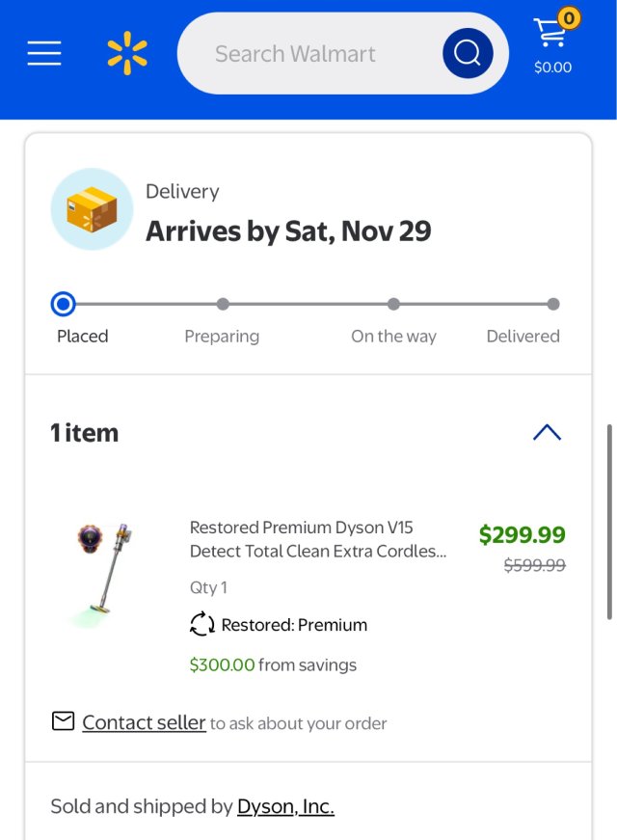Click the Placed step on tracker
Viewport: 617px width, 840px height.
click(x=64, y=305)
